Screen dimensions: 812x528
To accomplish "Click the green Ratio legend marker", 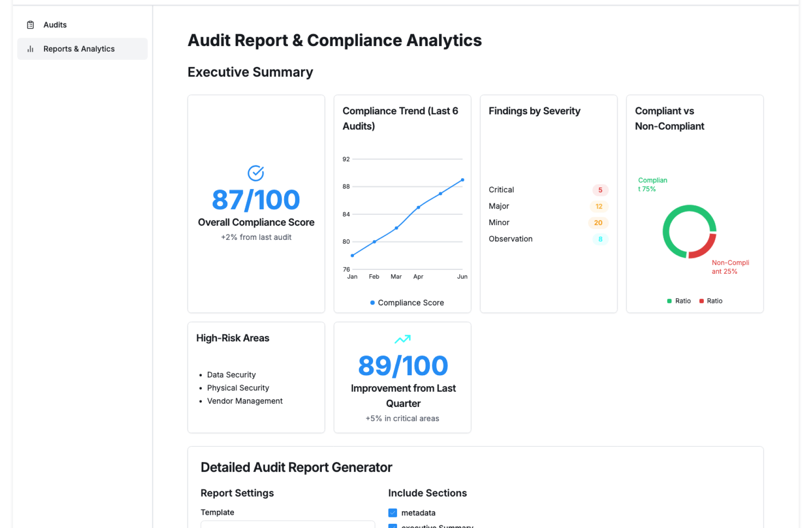I will [669, 301].
